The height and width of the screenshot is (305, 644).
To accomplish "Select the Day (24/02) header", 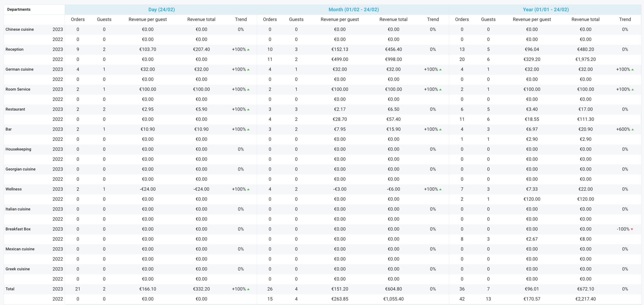I will coord(161,9).
